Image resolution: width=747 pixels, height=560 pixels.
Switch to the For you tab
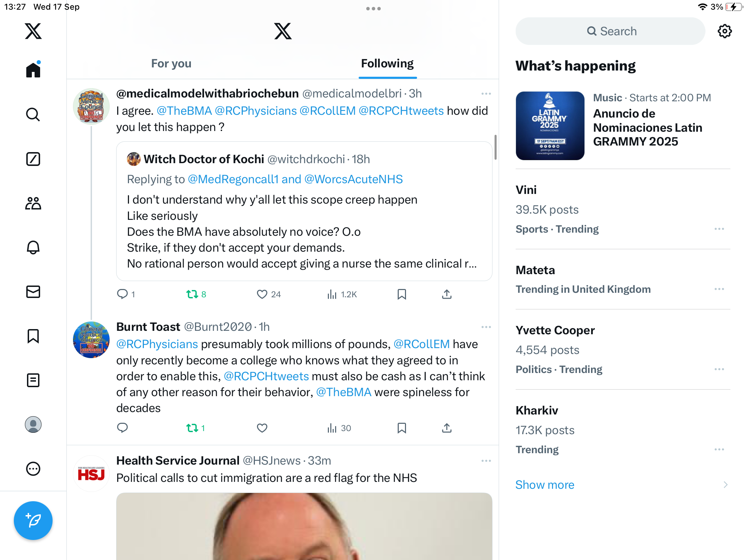[171, 64]
